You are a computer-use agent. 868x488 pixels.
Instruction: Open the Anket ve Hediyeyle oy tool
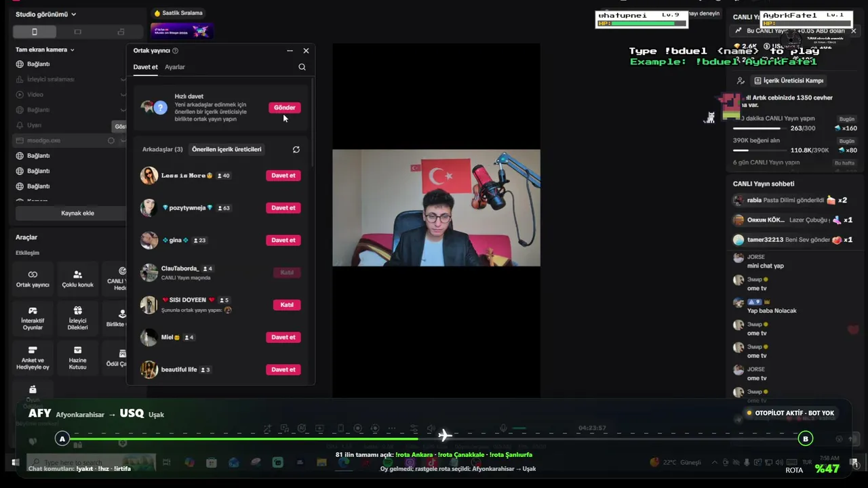coord(33,358)
